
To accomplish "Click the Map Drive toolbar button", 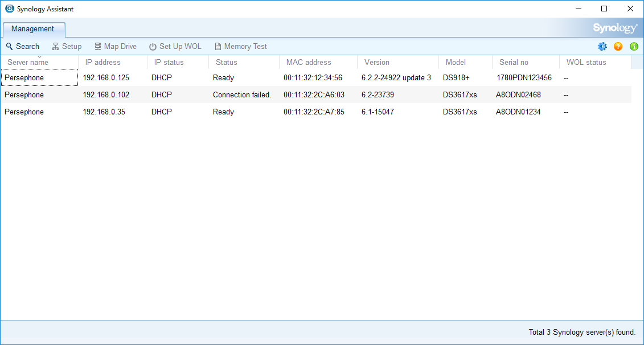I will [116, 47].
